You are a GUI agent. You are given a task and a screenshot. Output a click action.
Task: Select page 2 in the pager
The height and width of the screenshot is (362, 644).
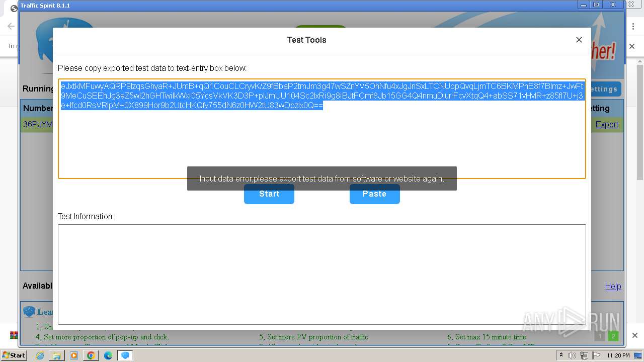(x=613, y=336)
